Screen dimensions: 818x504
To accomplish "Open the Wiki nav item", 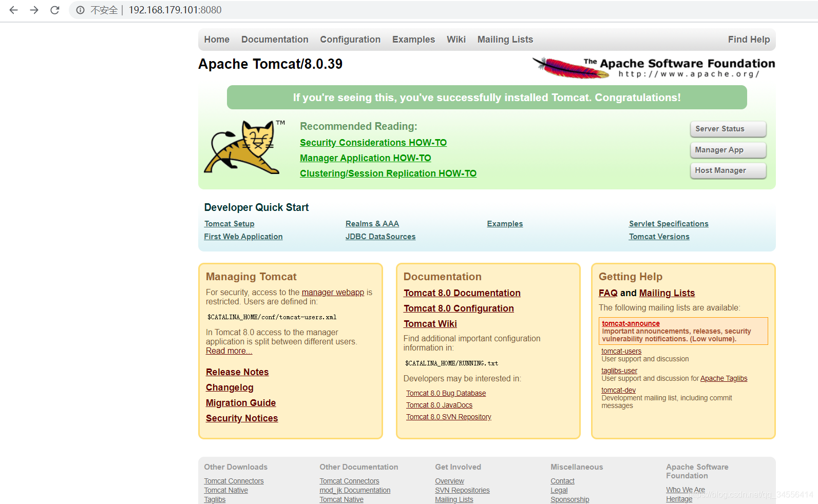I will pos(456,40).
